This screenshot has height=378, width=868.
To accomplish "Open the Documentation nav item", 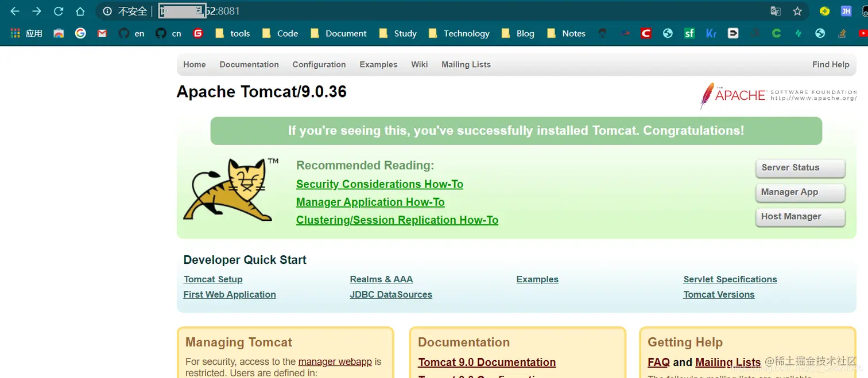I will (x=249, y=64).
